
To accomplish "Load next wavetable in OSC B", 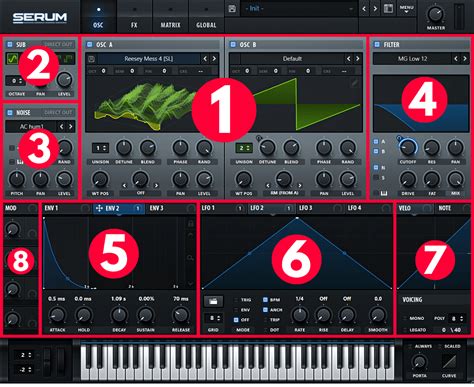I will tap(358, 59).
